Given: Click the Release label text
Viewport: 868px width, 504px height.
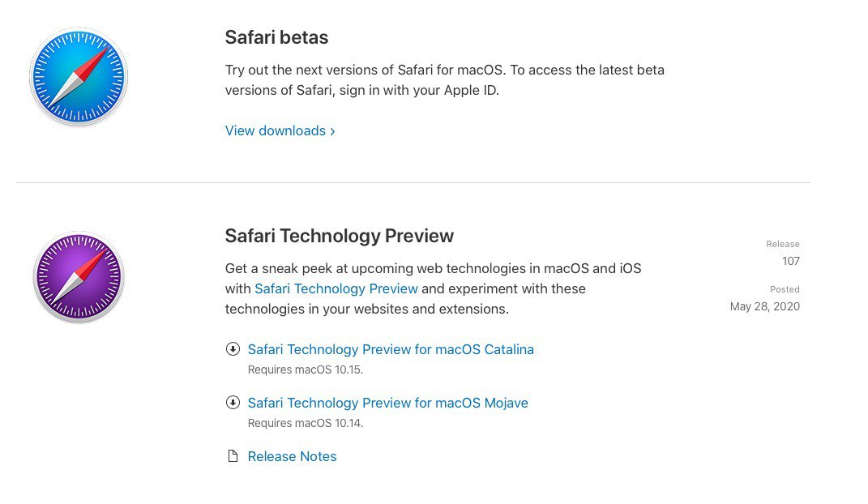Looking at the screenshot, I should point(783,244).
